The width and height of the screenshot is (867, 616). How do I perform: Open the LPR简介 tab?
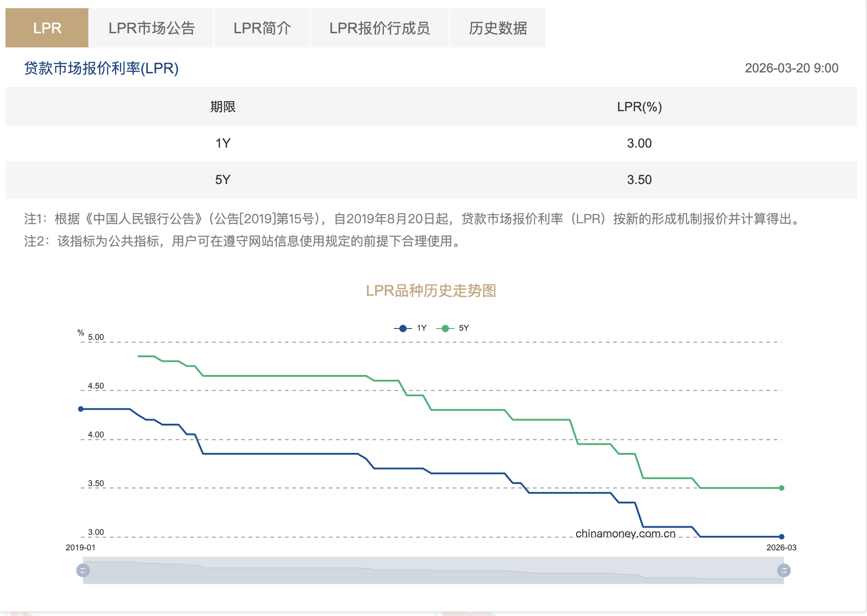262,28
